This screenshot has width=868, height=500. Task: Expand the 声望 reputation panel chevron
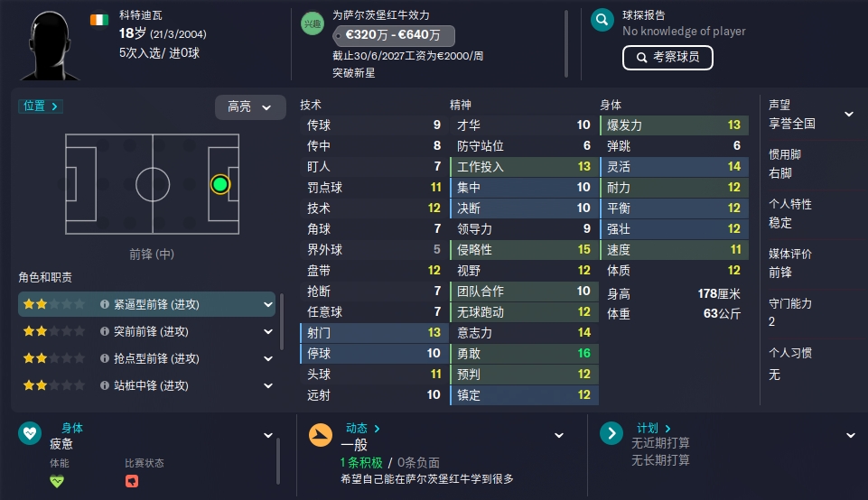pos(849,114)
